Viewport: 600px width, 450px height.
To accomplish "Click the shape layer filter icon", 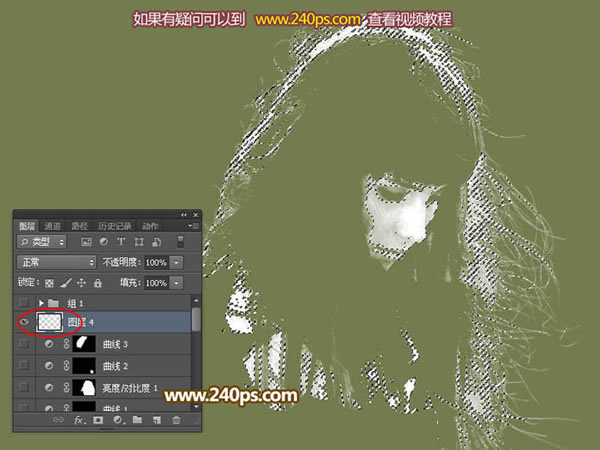I will point(139,242).
